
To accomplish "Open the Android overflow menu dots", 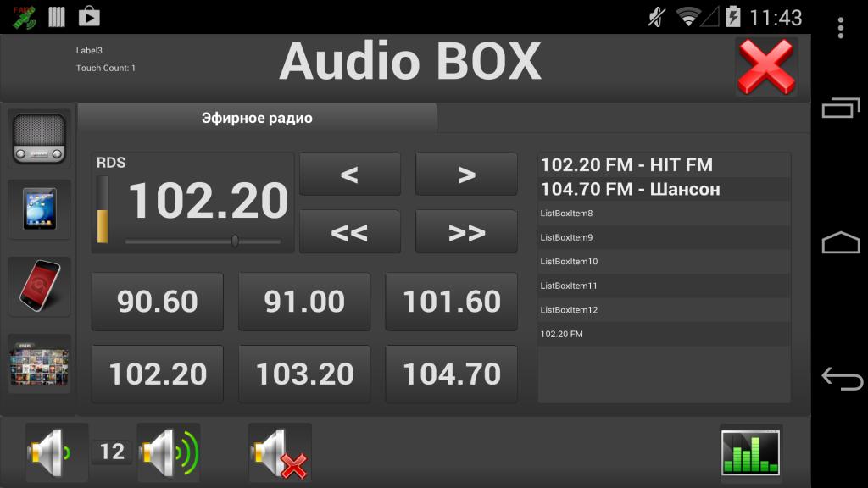I will [840, 28].
